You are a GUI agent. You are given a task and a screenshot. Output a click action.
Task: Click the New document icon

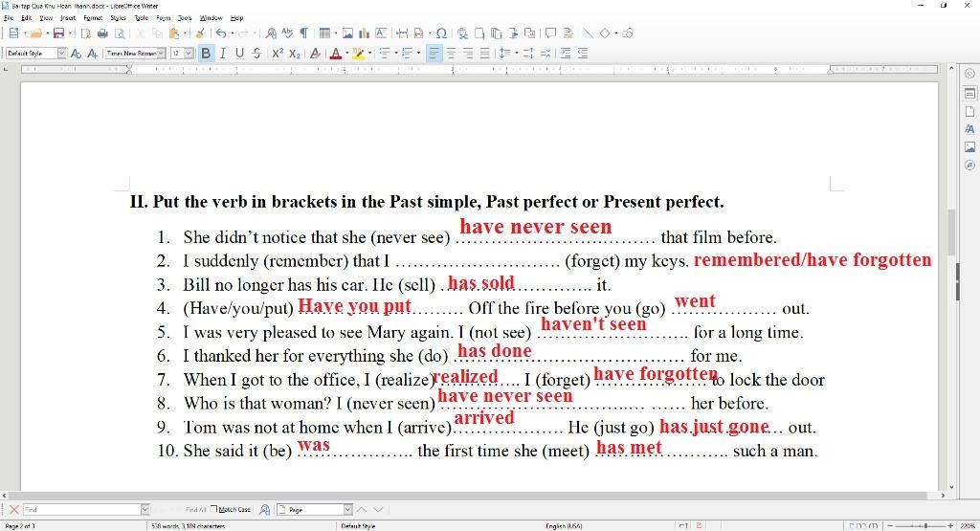13,33
